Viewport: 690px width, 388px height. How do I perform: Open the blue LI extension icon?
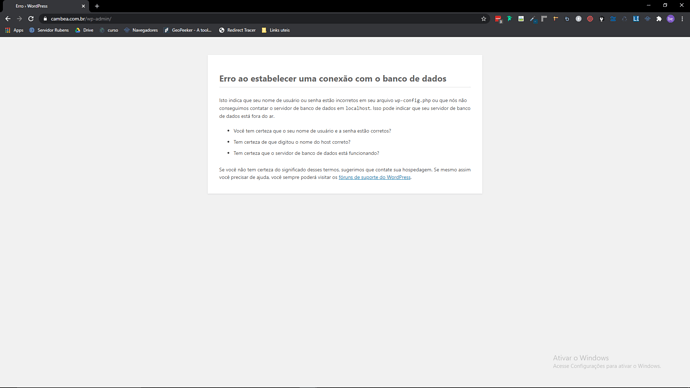tap(636, 19)
